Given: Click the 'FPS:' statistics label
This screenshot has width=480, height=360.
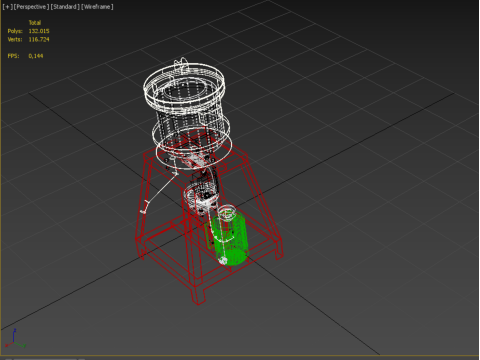Looking at the screenshot, I should pyautogui.click(x=13, y=56).
